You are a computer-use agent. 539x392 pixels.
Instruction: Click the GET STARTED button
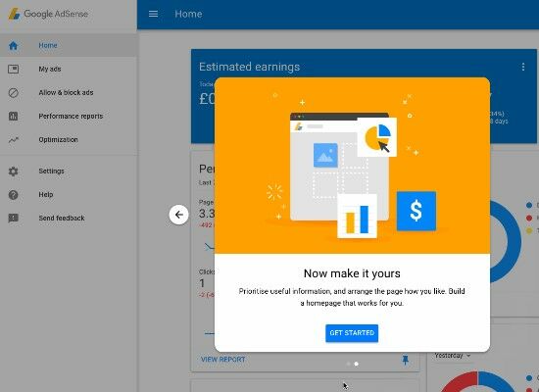[352, 333]
